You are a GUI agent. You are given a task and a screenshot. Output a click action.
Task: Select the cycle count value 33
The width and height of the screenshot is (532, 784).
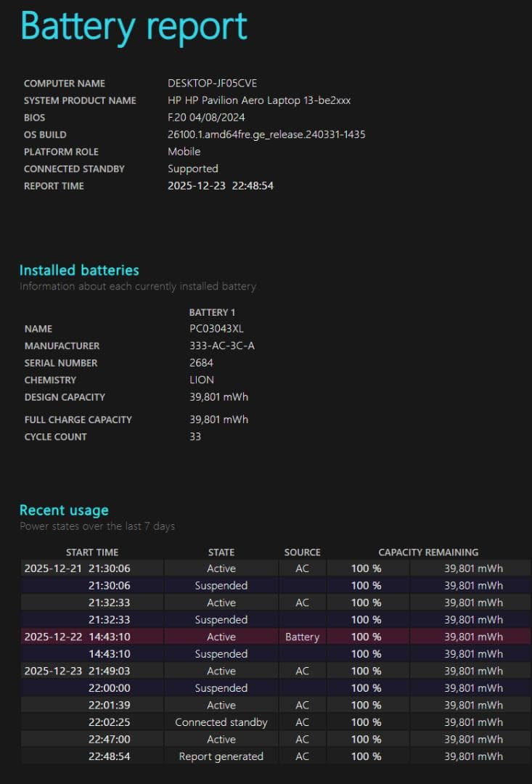click(195, 436)
